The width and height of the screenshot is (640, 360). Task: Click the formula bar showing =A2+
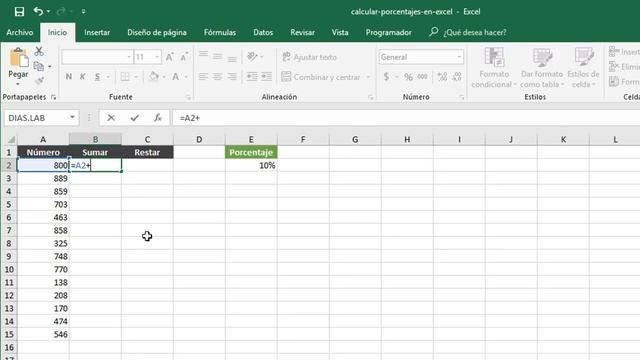tap(406, 118)
